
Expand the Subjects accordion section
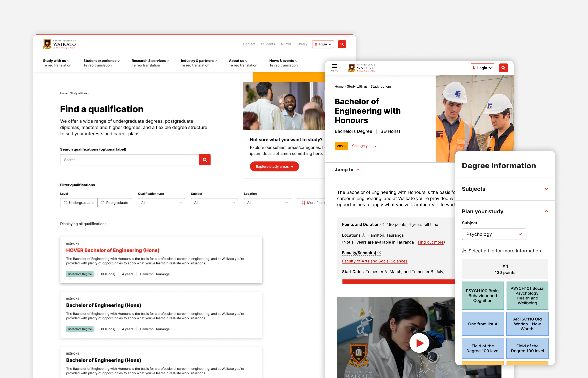[505, 189]
